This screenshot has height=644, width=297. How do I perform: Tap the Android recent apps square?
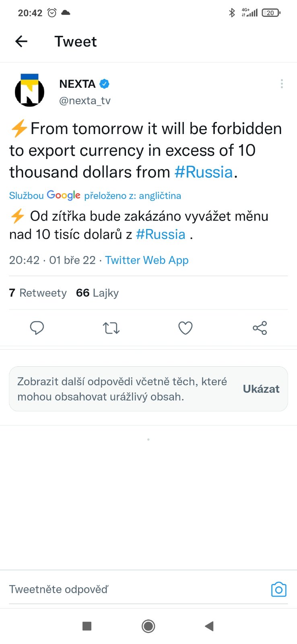pyautogui.click(x=87, y=626)
